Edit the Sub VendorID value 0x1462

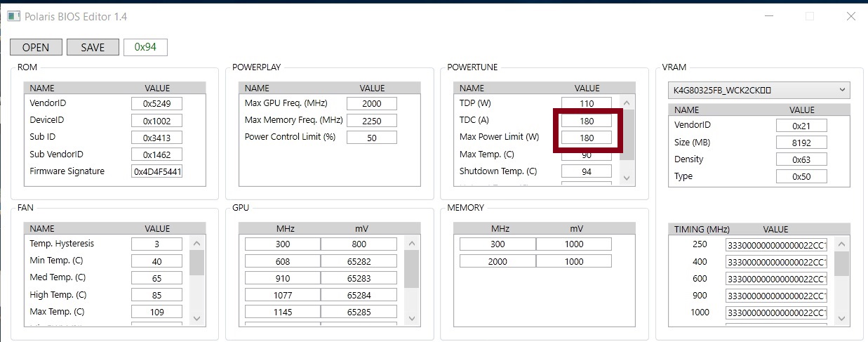(x=156, y=154)
